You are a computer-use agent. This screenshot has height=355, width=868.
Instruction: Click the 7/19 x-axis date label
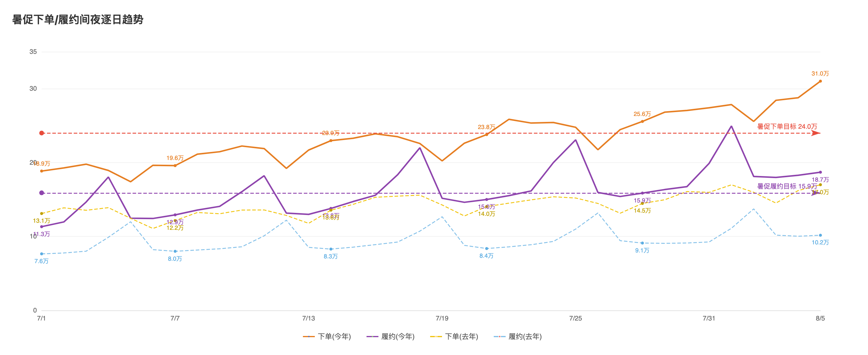(x=442, y=318)
